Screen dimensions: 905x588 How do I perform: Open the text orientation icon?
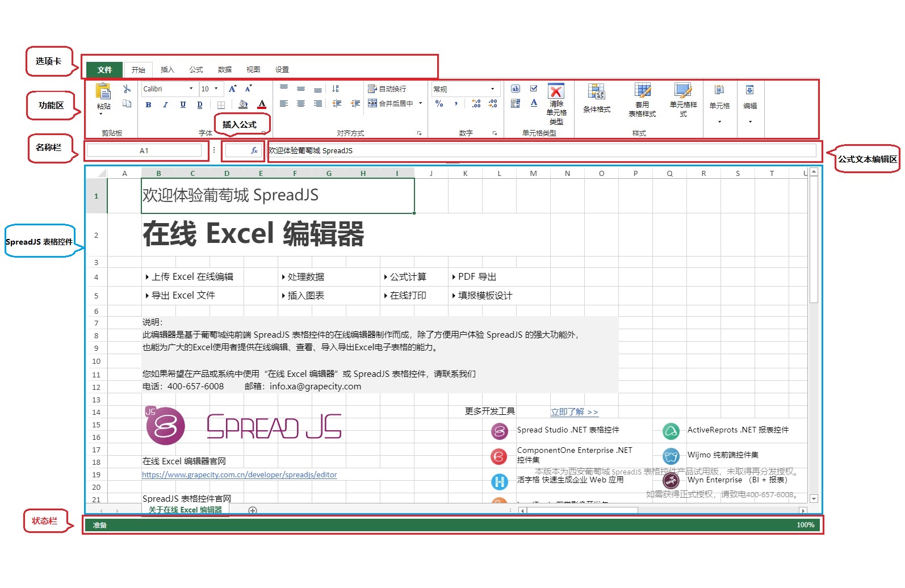336,89
